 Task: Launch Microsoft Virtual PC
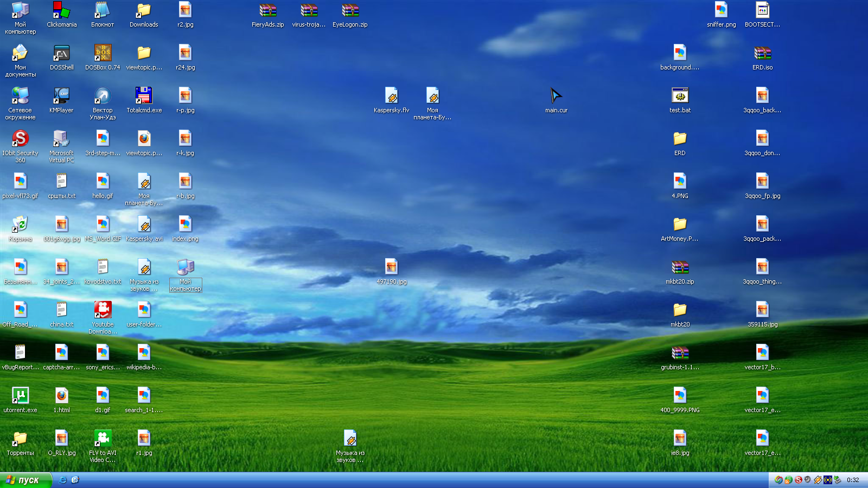(x=61, y=139)
